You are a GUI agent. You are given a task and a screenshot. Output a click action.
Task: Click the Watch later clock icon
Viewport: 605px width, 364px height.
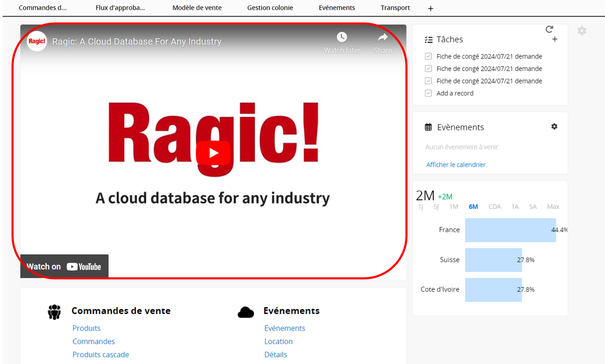click(x=342, y=37)
